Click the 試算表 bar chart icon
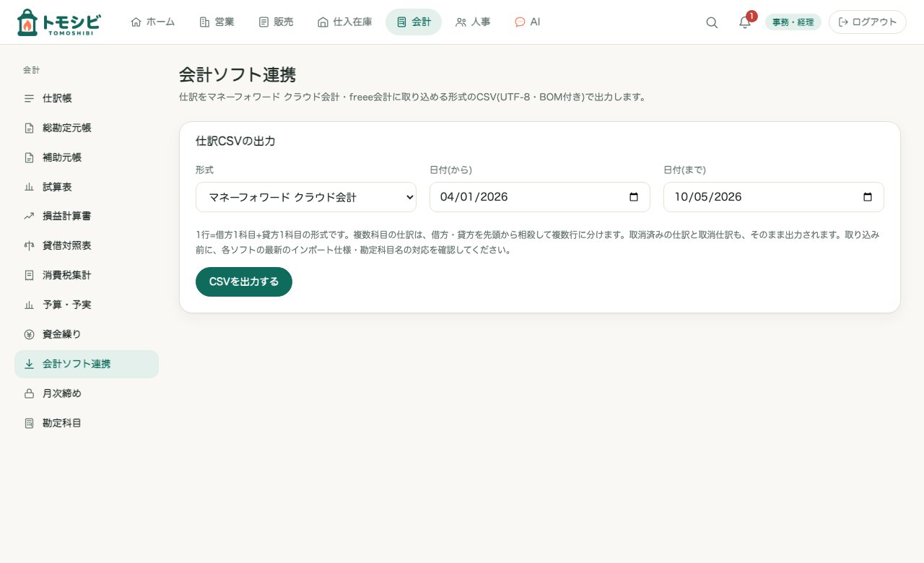Viewport: 924px width, 563px height. tap(29, 187)
